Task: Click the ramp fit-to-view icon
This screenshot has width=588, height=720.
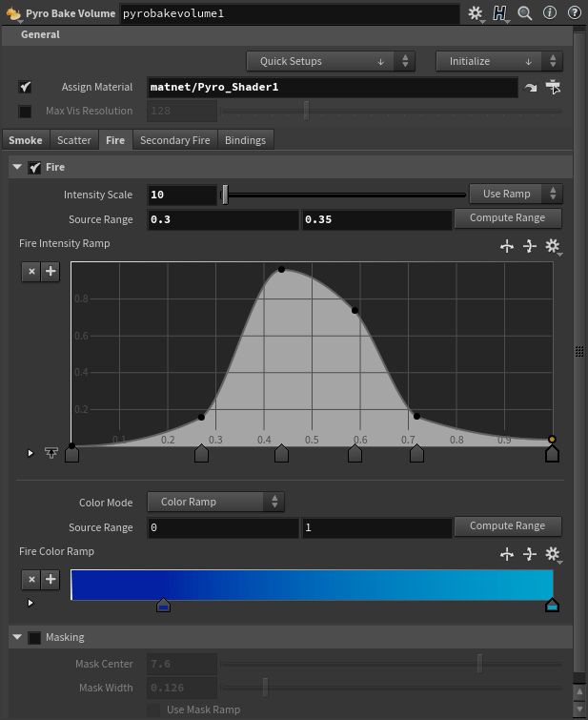Action: [x=51, y=453]
